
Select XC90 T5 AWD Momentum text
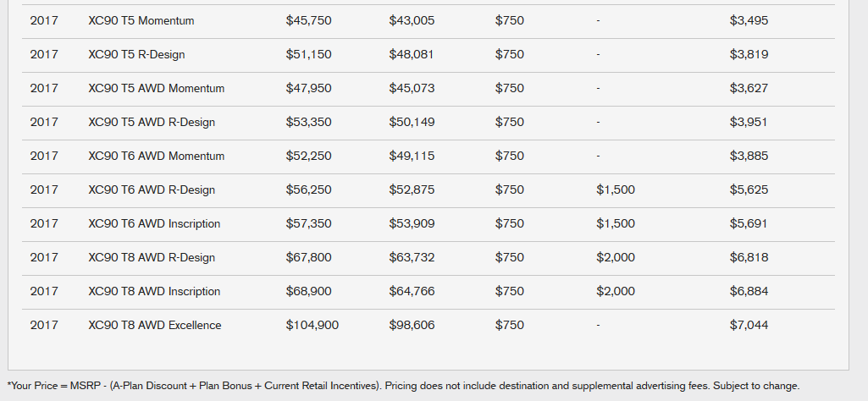156,89
